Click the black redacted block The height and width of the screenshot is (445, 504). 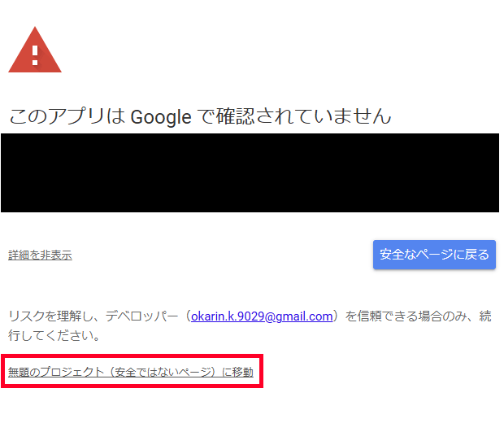pos(250,172)
